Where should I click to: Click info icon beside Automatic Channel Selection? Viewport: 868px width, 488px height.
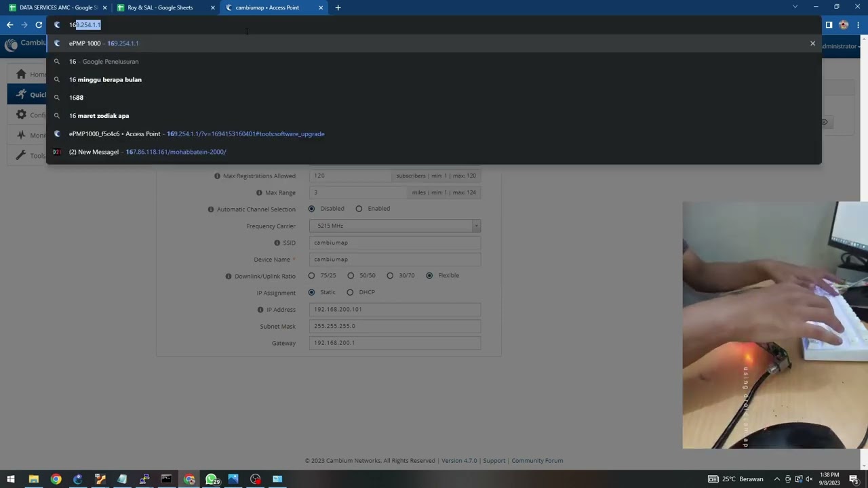tap(210, 209)
